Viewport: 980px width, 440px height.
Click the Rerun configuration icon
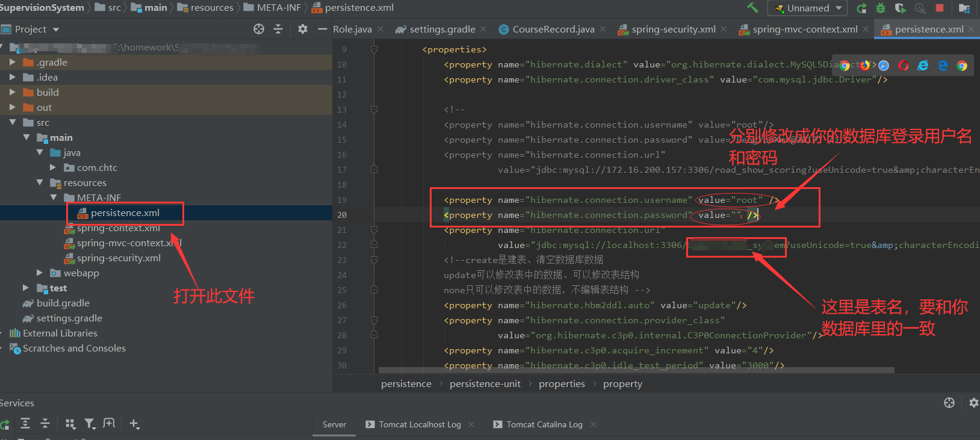point(862,8)
